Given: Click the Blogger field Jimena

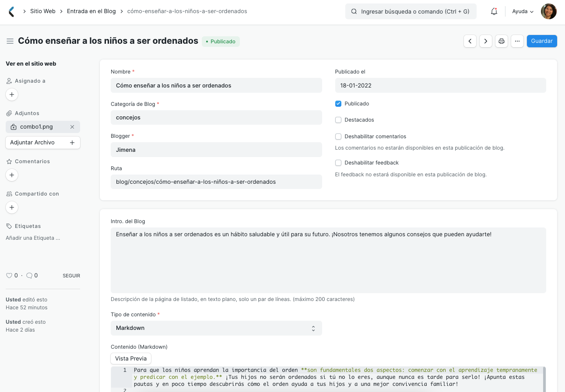Looking at the screenshot, I should coord(216,150).
